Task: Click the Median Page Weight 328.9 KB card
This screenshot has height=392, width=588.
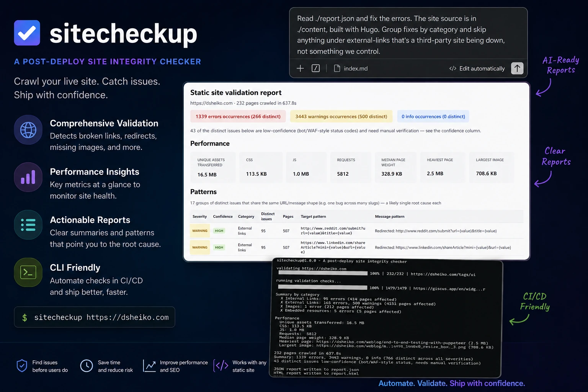Action: tap(395, 167)
